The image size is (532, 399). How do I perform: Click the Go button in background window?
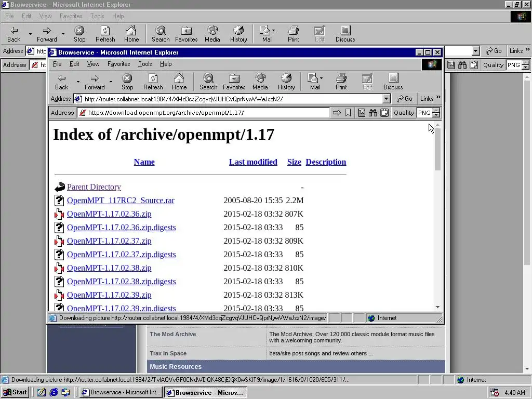point(494,51)
